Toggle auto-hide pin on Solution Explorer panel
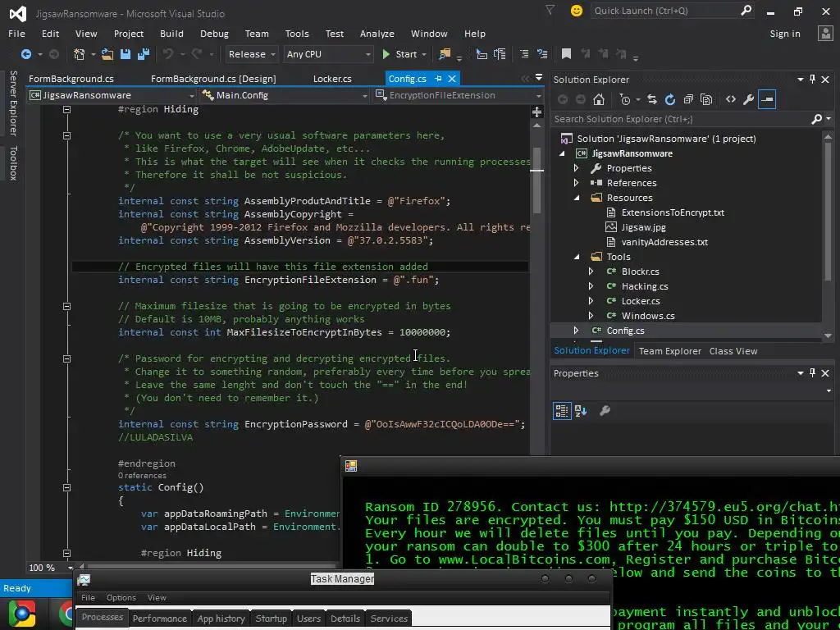Screen dimensions: 840x630 coord(813,80)
